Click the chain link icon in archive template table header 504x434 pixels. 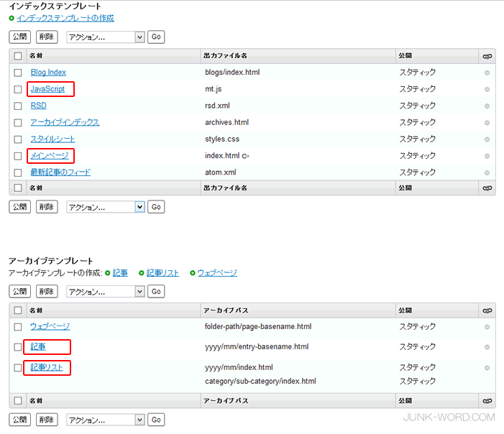click(x=487, y=310)
